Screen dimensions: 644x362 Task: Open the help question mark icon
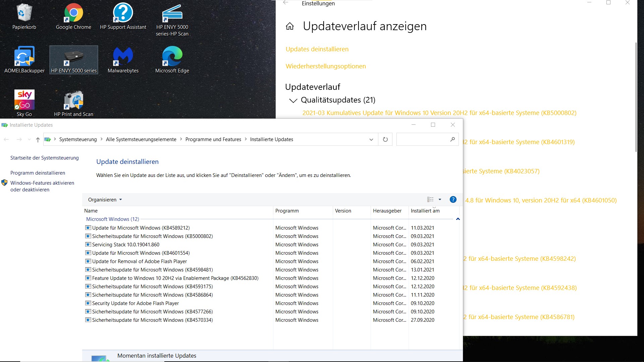(453, 200)
